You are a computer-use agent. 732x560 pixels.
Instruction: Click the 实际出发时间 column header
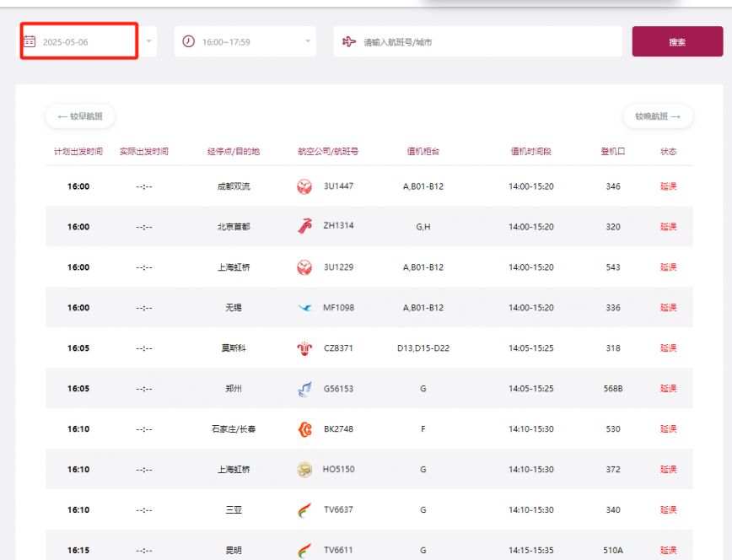(143, 151)
